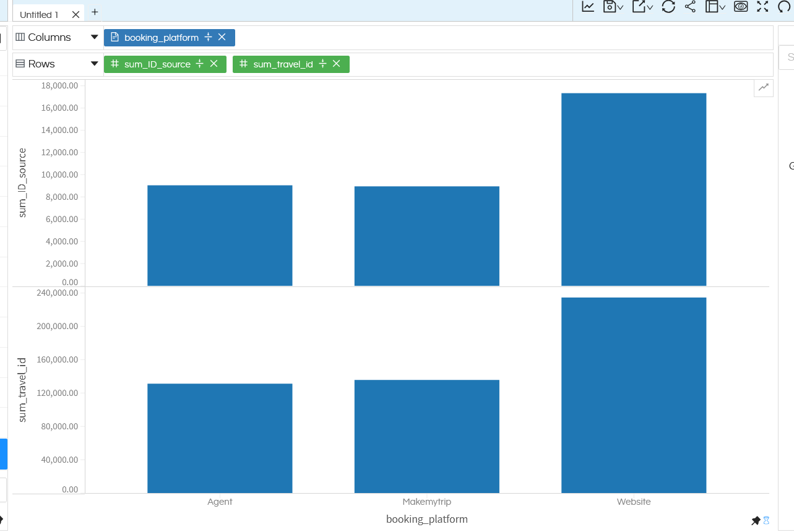This screenshot has height=532, width=794.
Task: Expand the save options dropdown arrow
Action: [620, 7]
